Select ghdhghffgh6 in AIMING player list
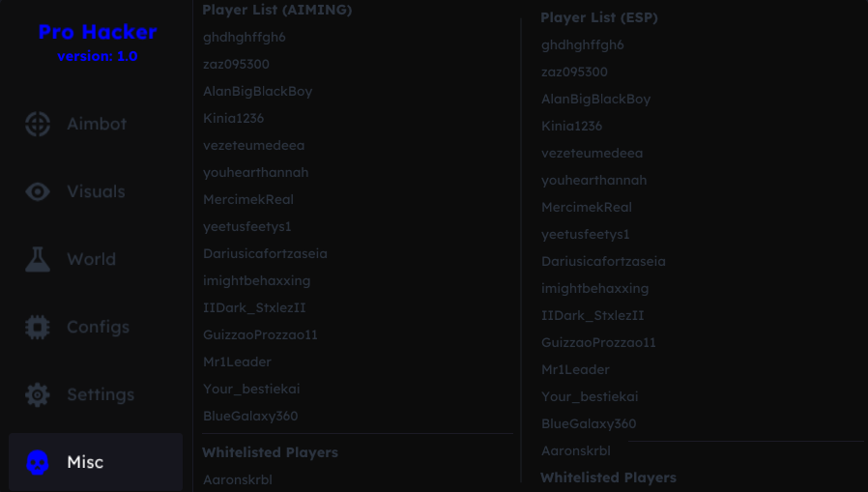868x492 pixels. (245, 37)
